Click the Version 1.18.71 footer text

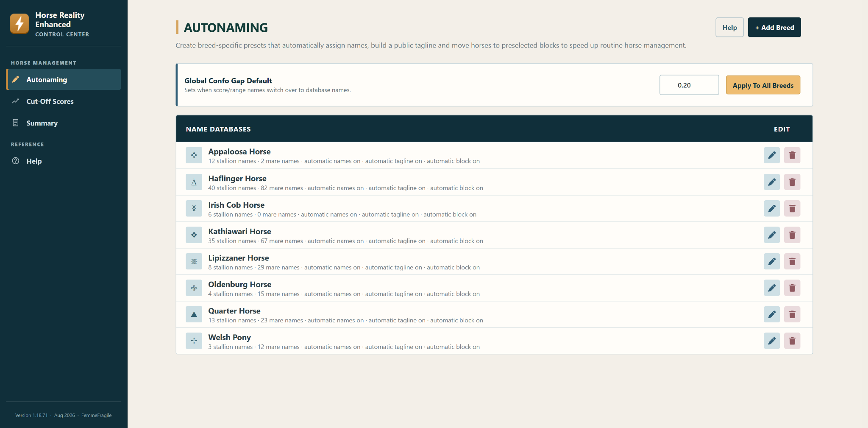coord(31,415)
